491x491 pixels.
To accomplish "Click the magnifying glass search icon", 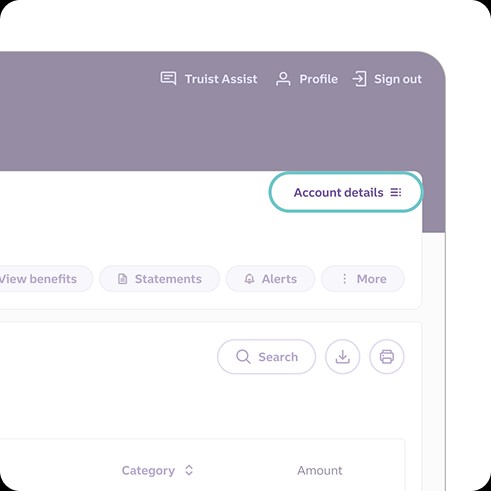I will click(x=243, y=357).
